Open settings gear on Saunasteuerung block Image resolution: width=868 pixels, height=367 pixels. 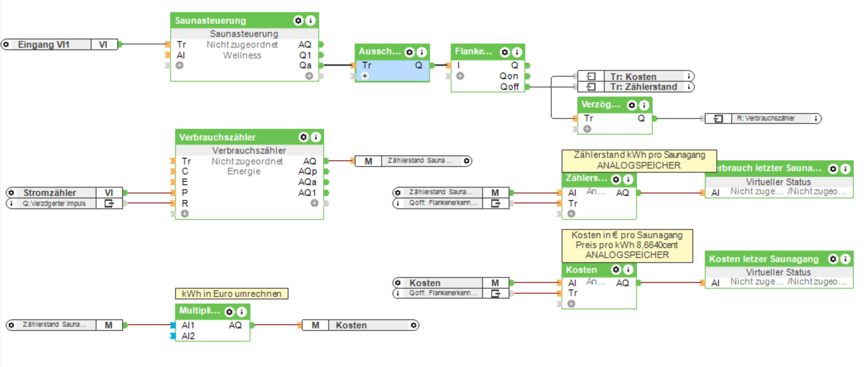click(298, 21)
